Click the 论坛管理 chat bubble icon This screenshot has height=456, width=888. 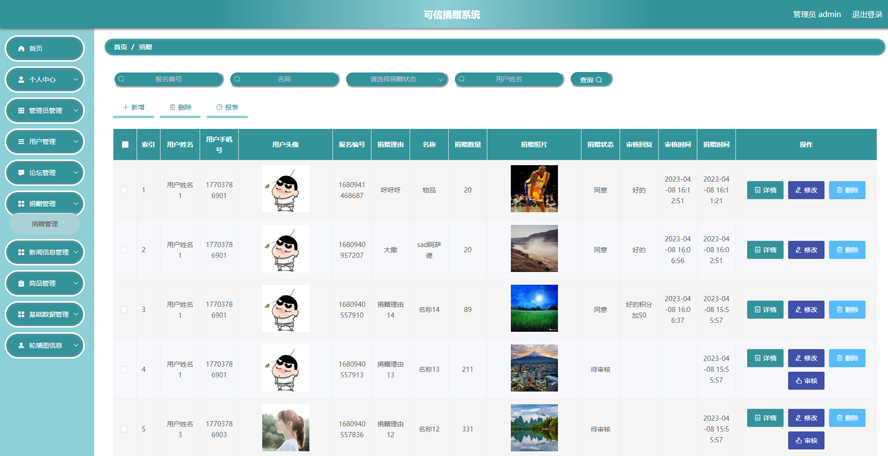22,173
